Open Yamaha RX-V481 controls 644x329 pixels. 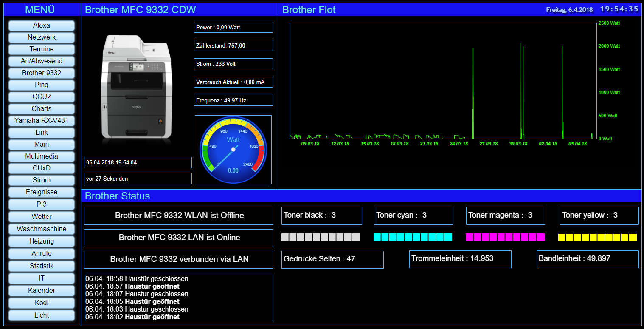click(x=42, y=121)
